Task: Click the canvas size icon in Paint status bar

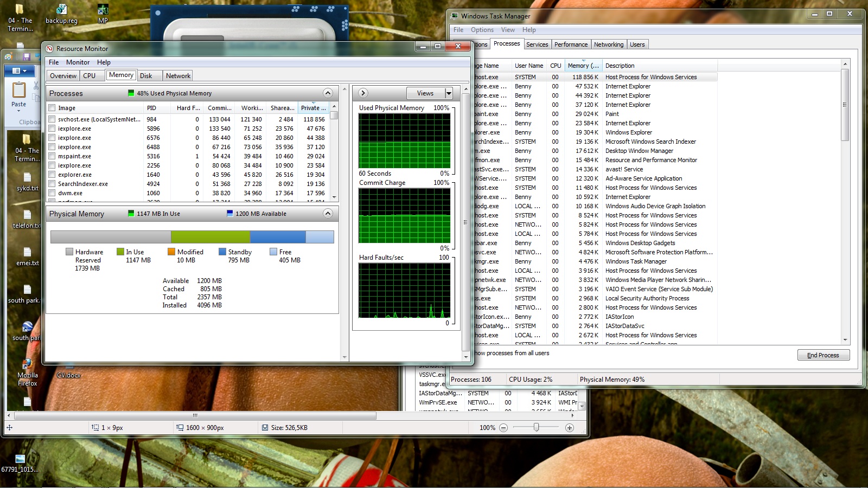Action: pos(180,428)
